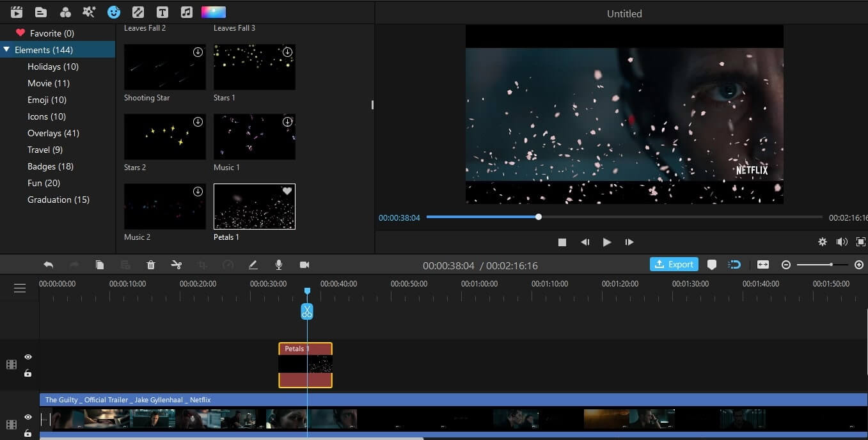Enter fullscreen preview mode
868x440 pixels.
[861, 242]
